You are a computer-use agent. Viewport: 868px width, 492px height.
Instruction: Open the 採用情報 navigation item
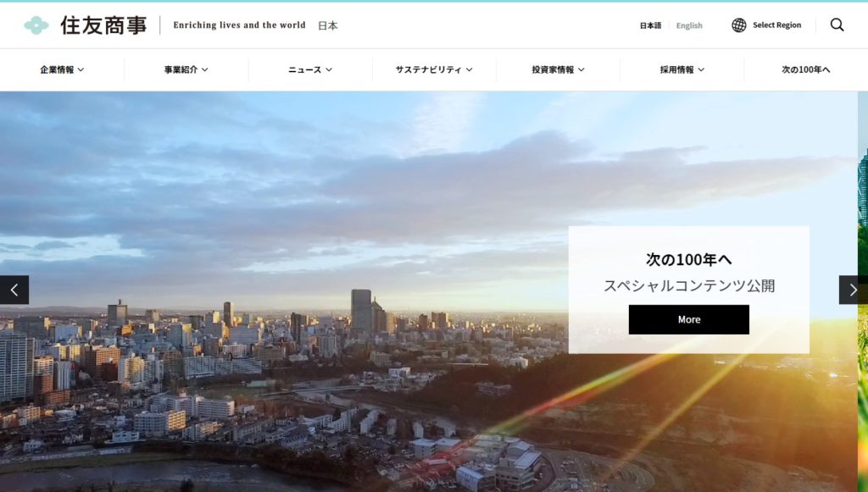[682, 69]
